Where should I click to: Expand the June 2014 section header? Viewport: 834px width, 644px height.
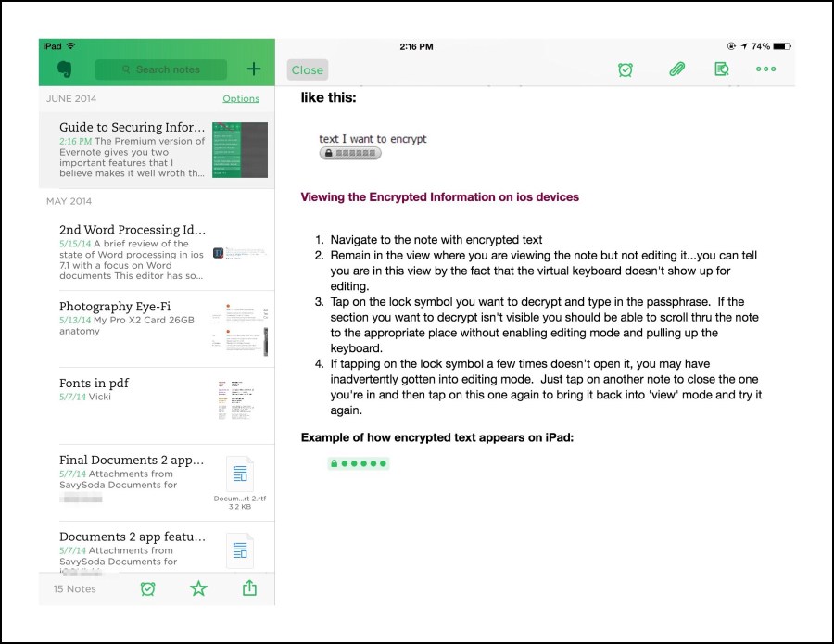tap(69, 99)
